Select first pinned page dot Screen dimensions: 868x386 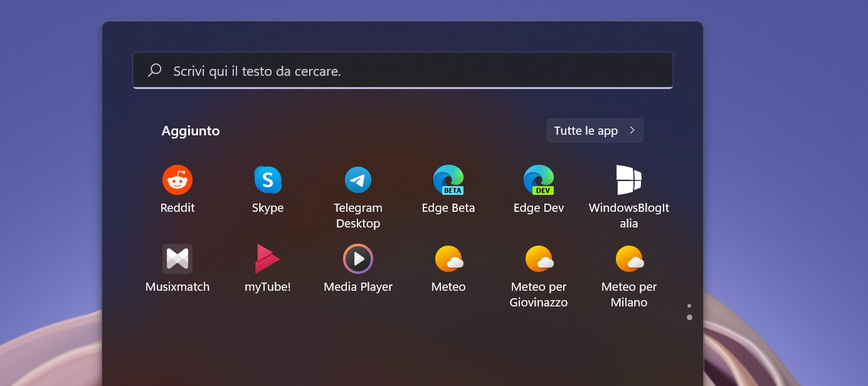[x=689, y=306]
